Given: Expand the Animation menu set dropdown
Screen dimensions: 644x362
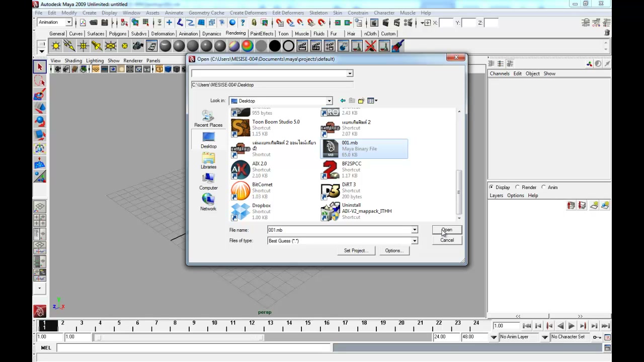Looking at the screenshot, I should [x=55, y=22].
